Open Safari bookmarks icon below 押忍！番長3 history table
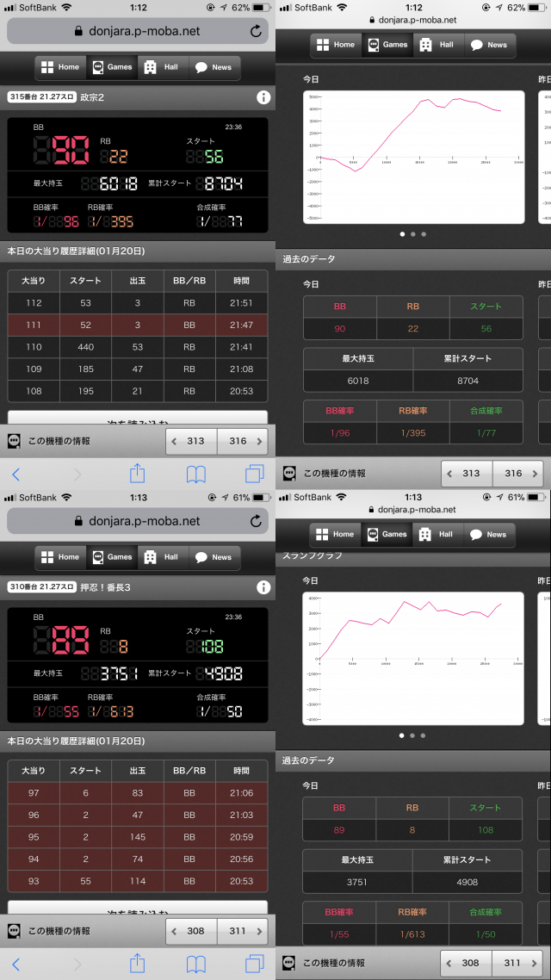The height and width of the screenshot is (980, 551). tap(196, 964)
